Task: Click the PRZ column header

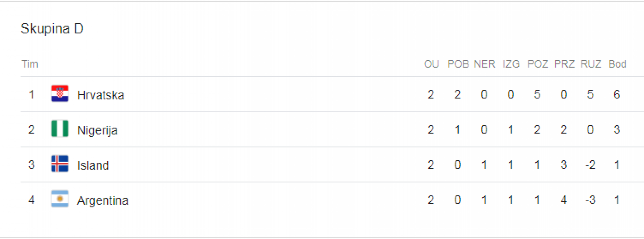Action: pos(564,64)
